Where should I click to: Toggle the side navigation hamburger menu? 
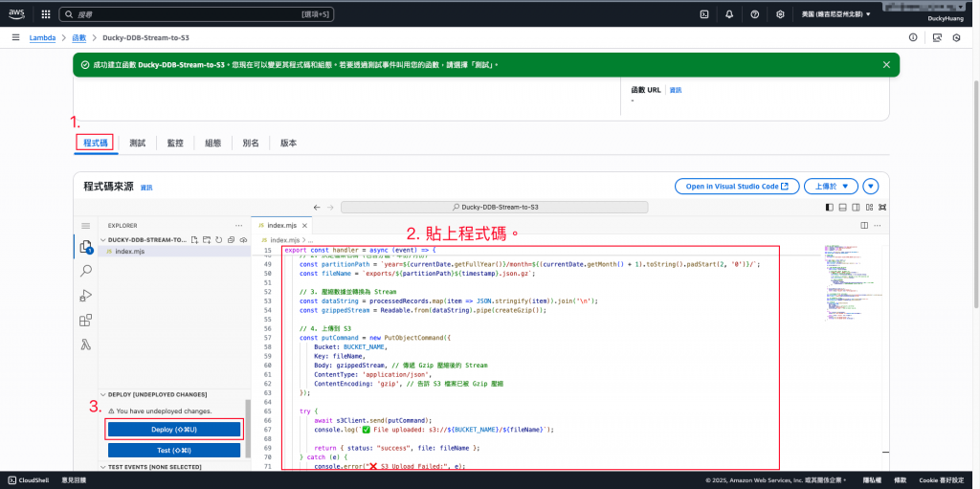[x=15, y=37]
